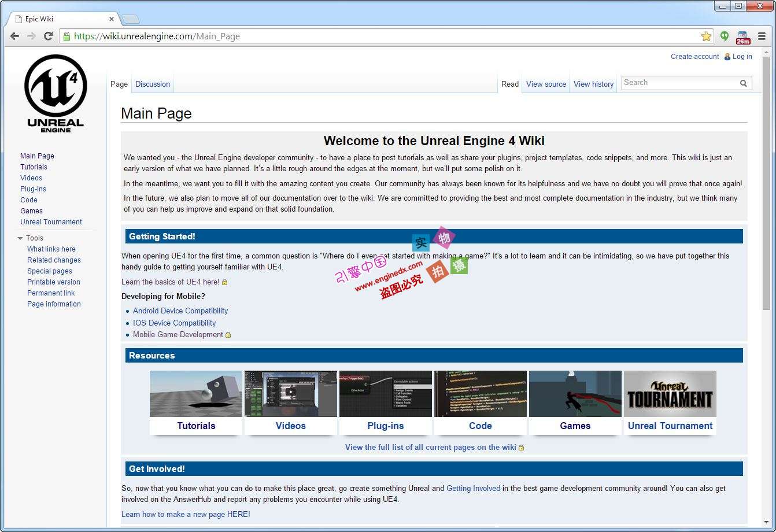The height and width of the screenshot is (532, 776).
Task: Click What links here
Action: tap(51, 249)
